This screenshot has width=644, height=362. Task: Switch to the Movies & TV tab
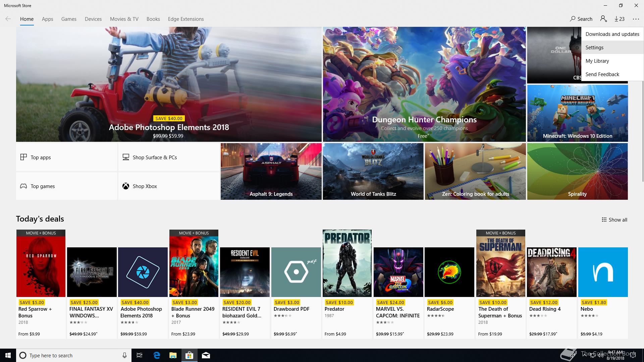coord(124,19)
